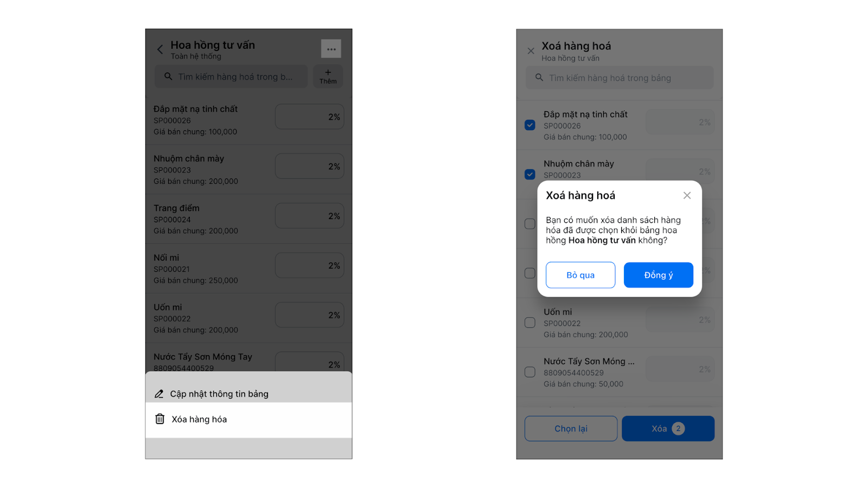Click the Chọn lại button
This screenshot has width=868, height=488.
click(x=571, y=428)
